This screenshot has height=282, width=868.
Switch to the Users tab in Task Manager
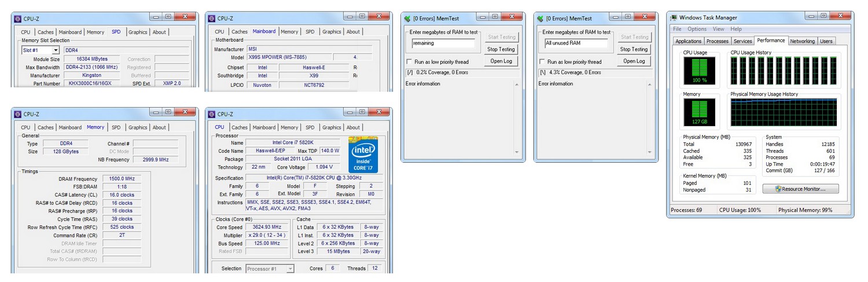[x=826, y=41]
